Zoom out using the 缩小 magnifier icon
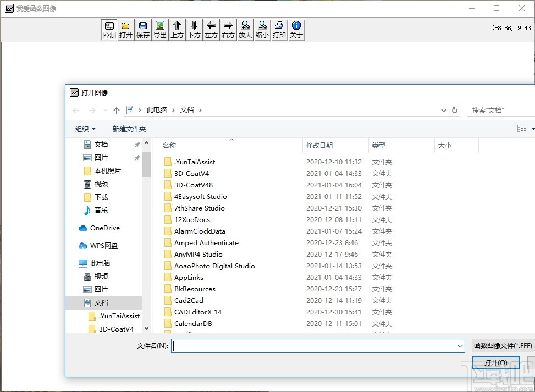 point(262,29)
